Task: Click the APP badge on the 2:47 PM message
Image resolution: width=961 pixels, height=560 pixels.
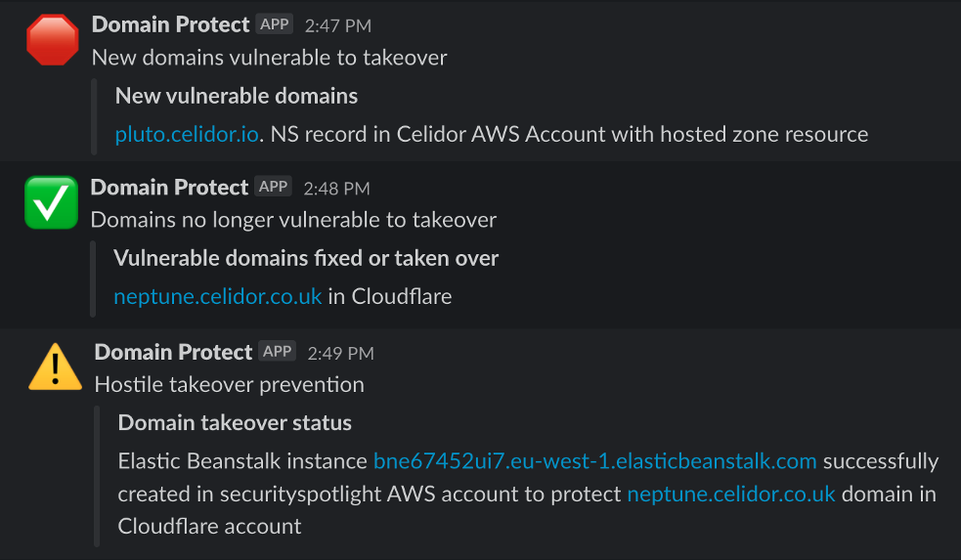Action: pyautogui.click(x=274, y=24)
